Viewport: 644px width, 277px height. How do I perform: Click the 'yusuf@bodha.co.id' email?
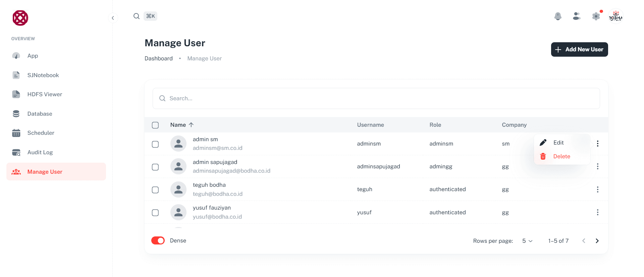click(x=217, y=217)
